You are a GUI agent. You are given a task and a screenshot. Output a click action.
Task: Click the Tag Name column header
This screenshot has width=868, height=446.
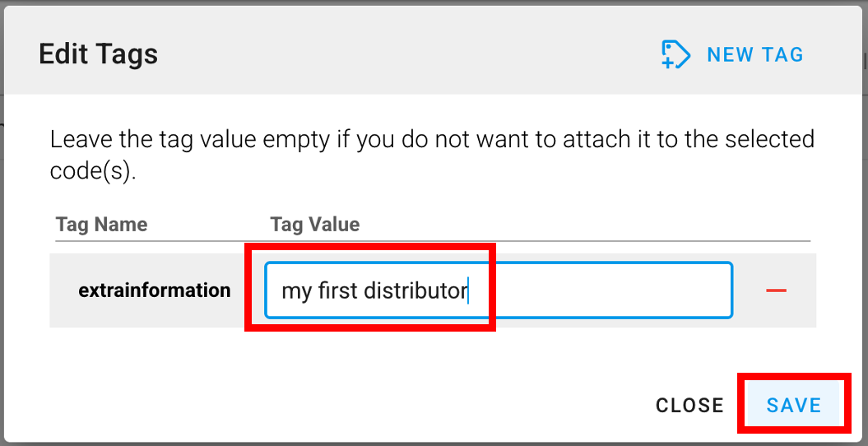click(101, 225)
